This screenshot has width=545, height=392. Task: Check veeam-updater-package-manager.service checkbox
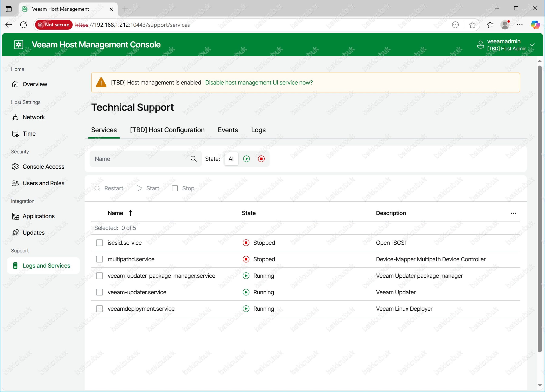click(99, 276)
